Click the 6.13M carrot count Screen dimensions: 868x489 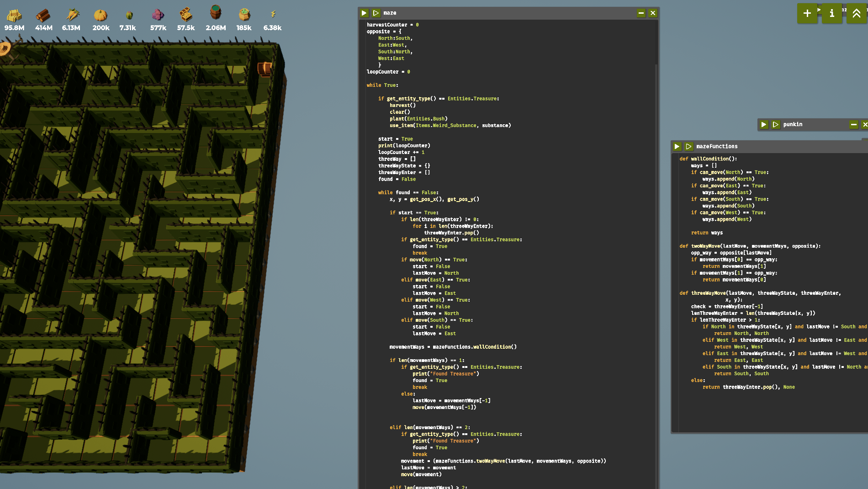click(71, 28)
